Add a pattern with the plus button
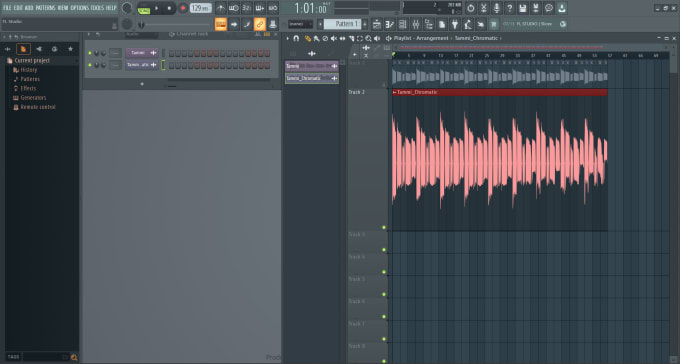680x364 pixels. coord(365,24)
